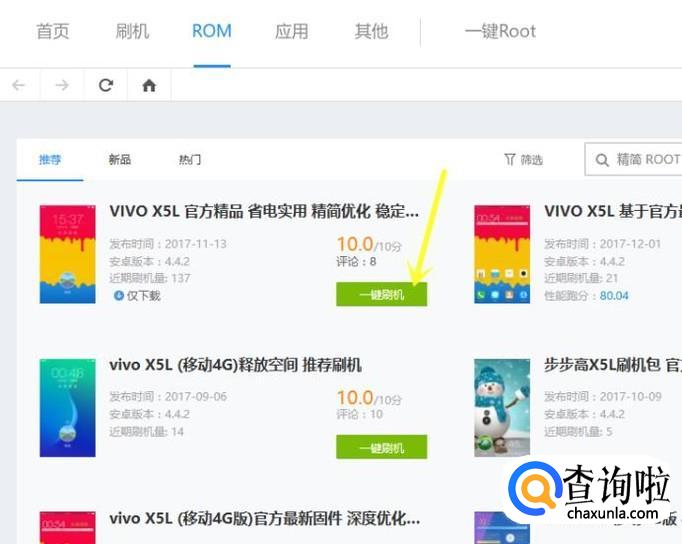Go to home via house icon

pyautogui.click(x=149, y=85)
